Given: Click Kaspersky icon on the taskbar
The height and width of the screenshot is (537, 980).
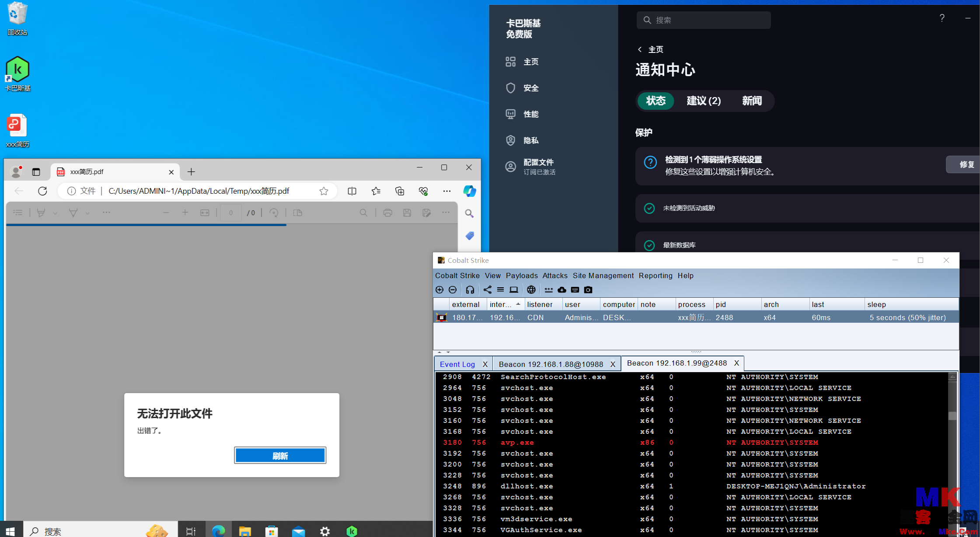Looking at the screenshot, I should pos(352,531).
